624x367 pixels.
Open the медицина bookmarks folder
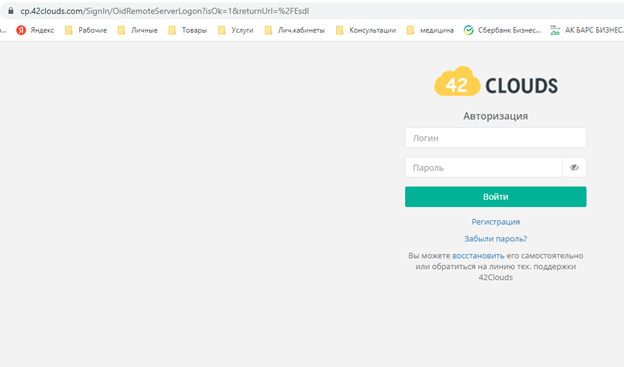[x=430, y=30]
